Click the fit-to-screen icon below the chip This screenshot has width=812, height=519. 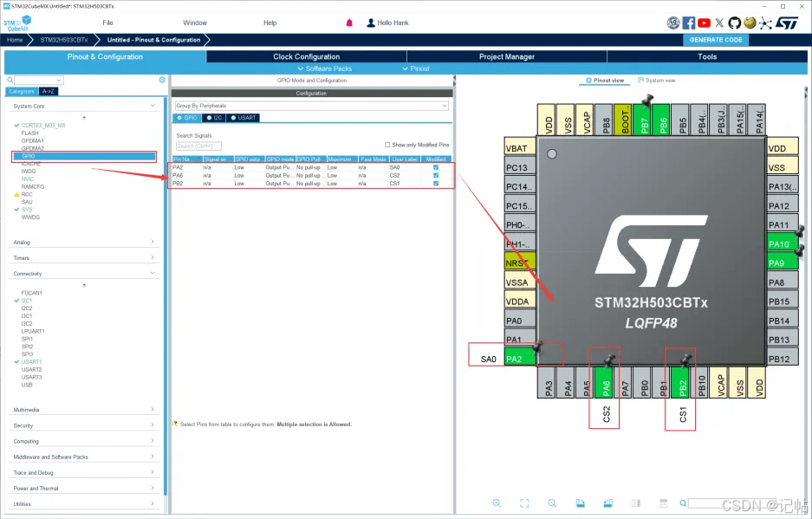coord(524,503)
